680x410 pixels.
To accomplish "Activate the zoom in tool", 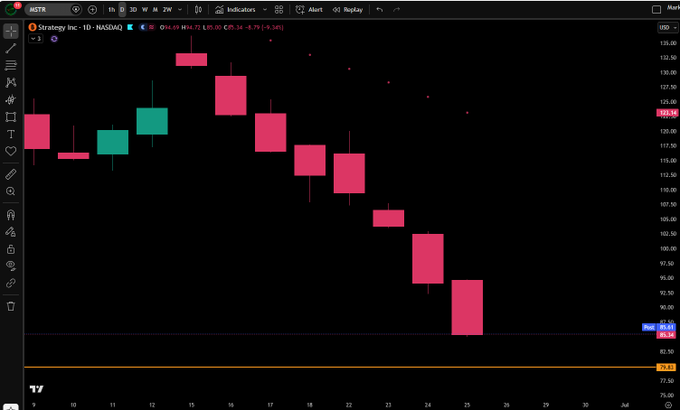I will click(x=11, y=191).
